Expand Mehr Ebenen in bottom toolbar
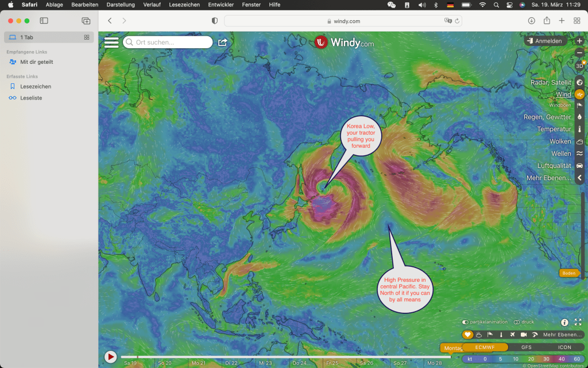Screen dimensions: 588x368 click(559, 335)
